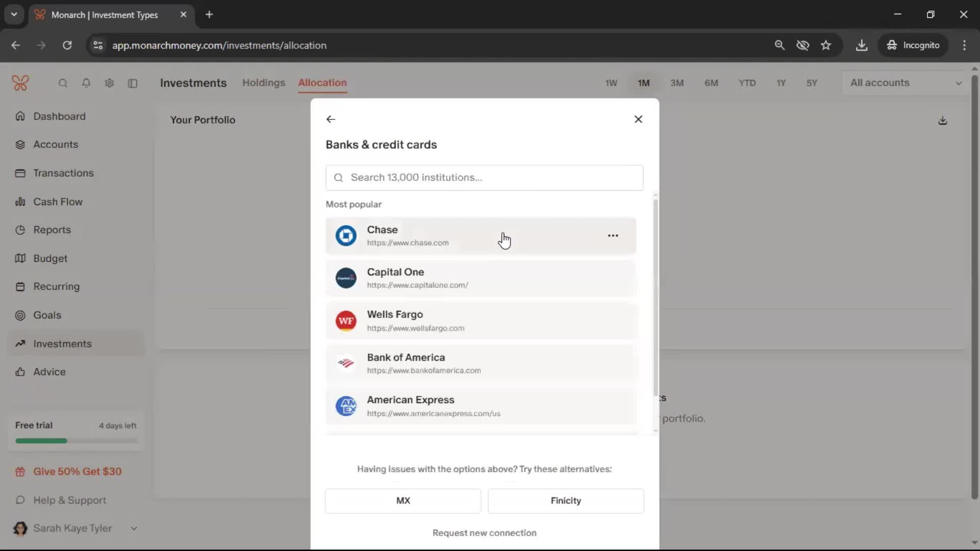Open the Chrome tab search dropdown arrow
Screen dimensions: 980x551
pos(14,14)
